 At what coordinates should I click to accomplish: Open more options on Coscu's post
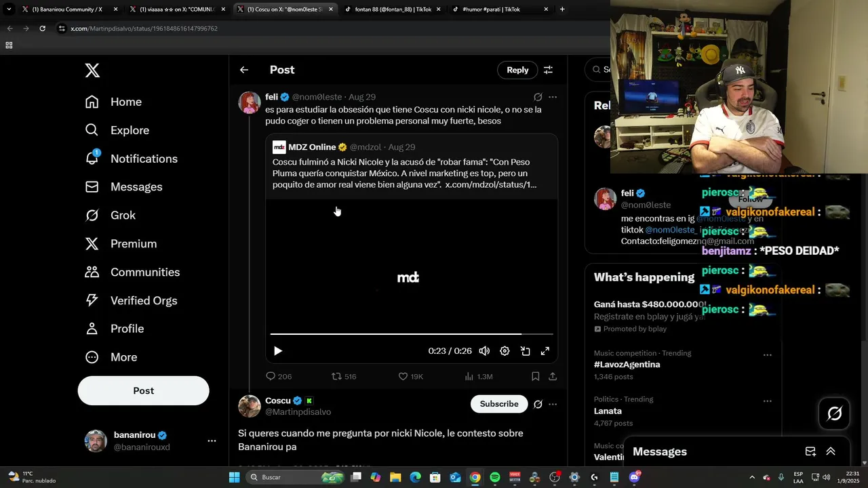(x=553, y=404)
